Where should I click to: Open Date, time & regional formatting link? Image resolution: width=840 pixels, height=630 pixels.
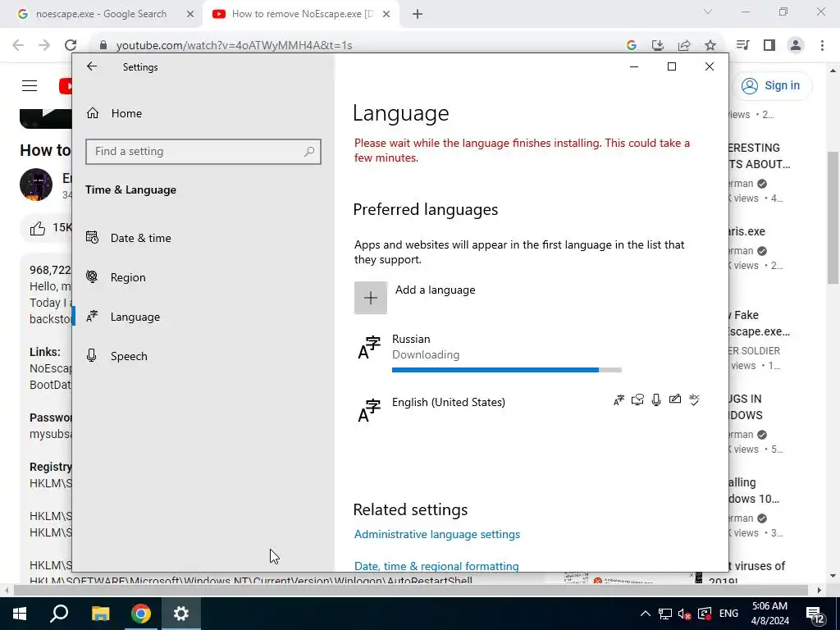click(436, 566)
